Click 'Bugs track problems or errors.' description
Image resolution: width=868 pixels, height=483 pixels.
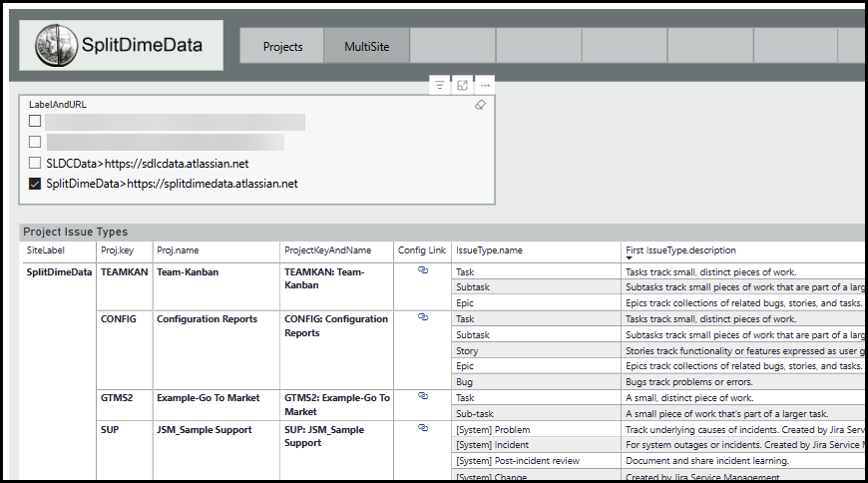[x=689, y=382]
